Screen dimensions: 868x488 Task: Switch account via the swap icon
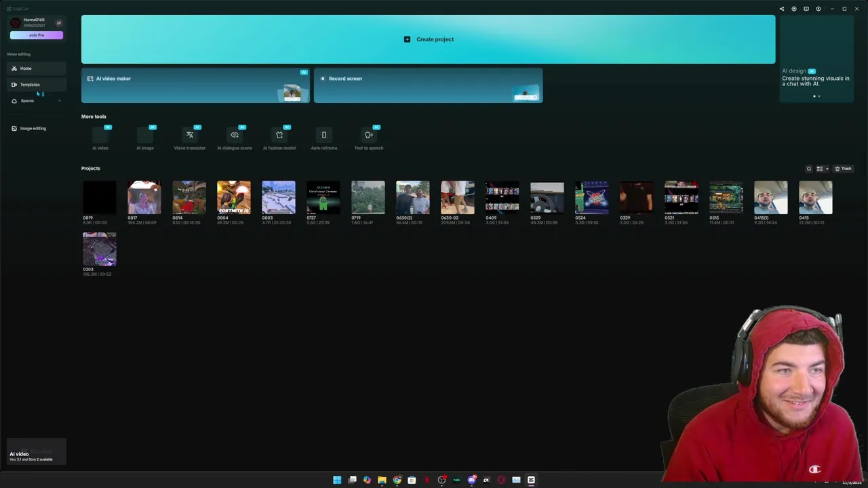click(x=58, y=22)
